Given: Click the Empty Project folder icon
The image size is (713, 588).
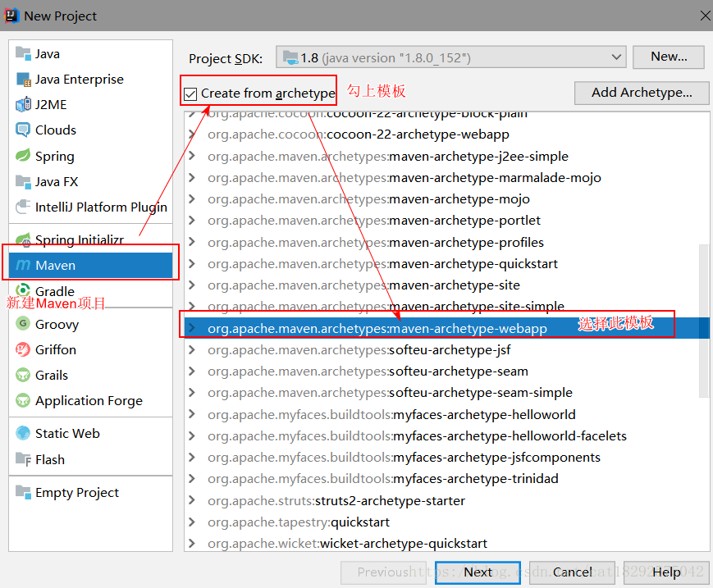Looking at the screenshot, I should pos(23,492).
